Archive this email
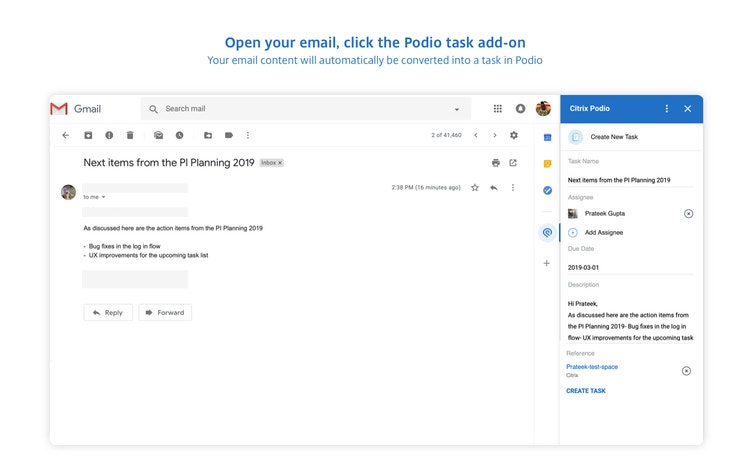Screen dimensions: 750x469 coord(88,135)
